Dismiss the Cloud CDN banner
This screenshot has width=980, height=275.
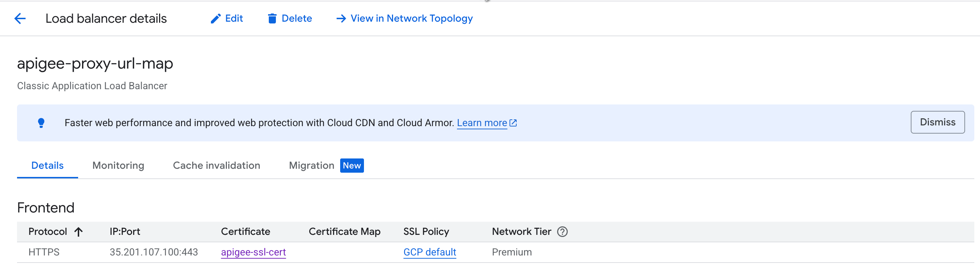pyautogui.click(x=937, y=122)
